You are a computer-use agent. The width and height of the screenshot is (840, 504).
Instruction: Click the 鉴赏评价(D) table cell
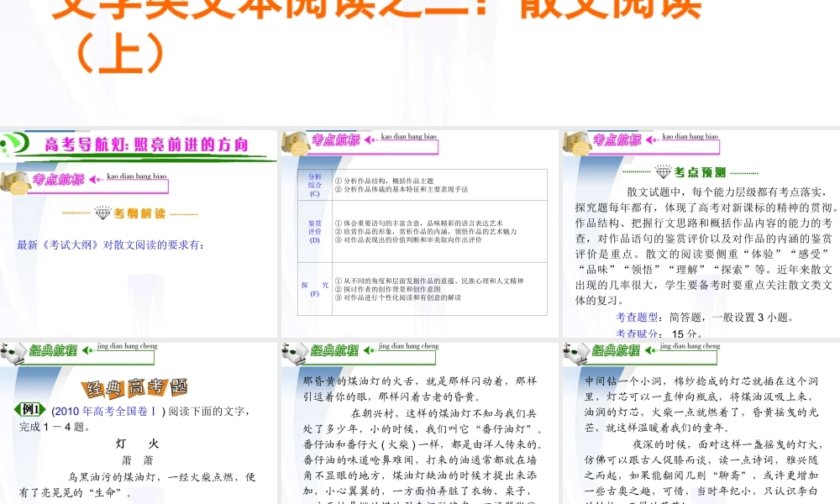[x=315, y=231]
